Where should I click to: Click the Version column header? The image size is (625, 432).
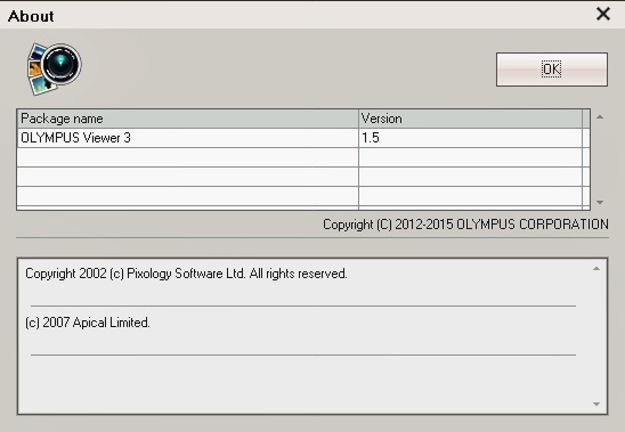pos(470,119)
